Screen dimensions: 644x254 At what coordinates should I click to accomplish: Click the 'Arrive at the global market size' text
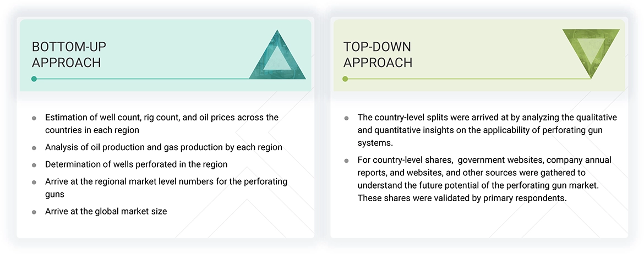coord(106,211)
